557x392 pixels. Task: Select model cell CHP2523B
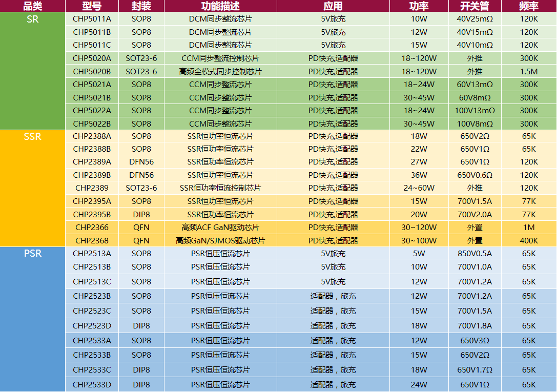tap(92, 296)
